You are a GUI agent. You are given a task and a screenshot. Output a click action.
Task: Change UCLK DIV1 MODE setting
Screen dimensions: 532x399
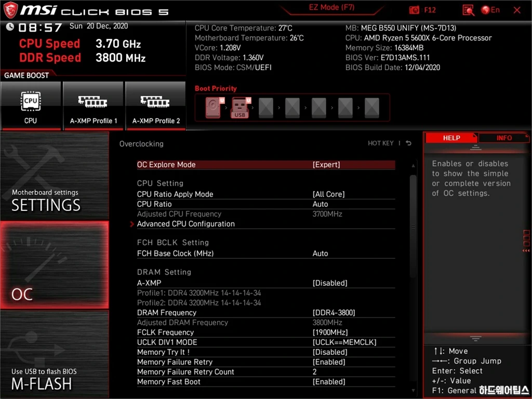coord(266,342)
